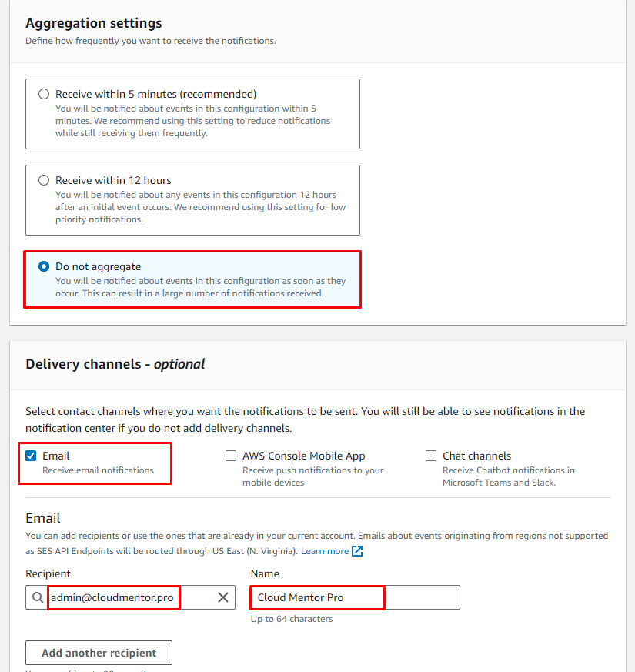The width and height of the screenshot is (635, 672).
Task: Focus the Name field containing Cloud Mentor Pro
Action: click(354, 597)
